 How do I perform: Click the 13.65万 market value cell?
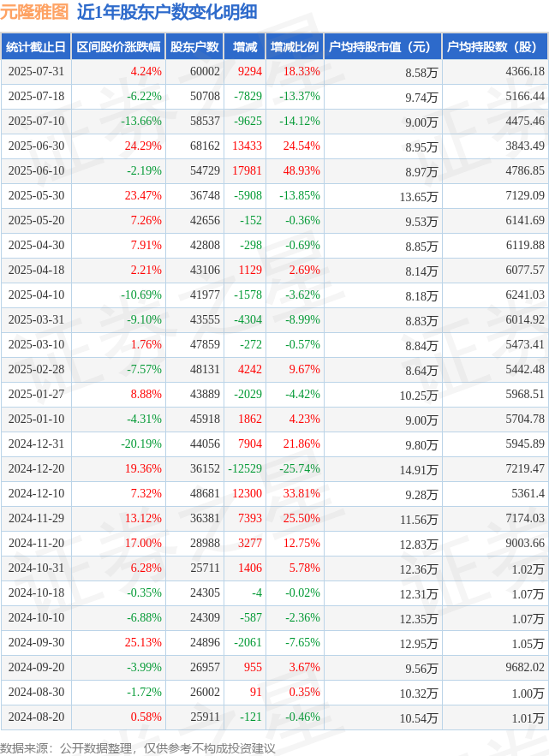[x=383, y=196]
